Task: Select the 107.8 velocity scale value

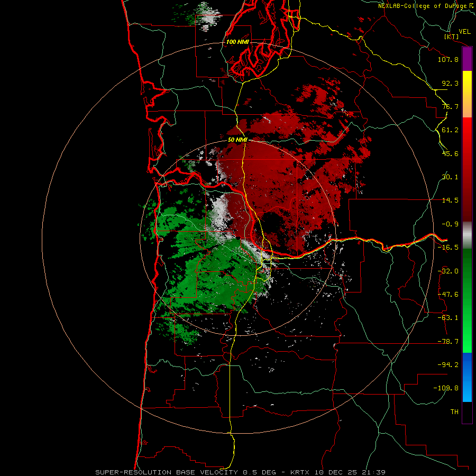Action: click(x=448, y=59)
